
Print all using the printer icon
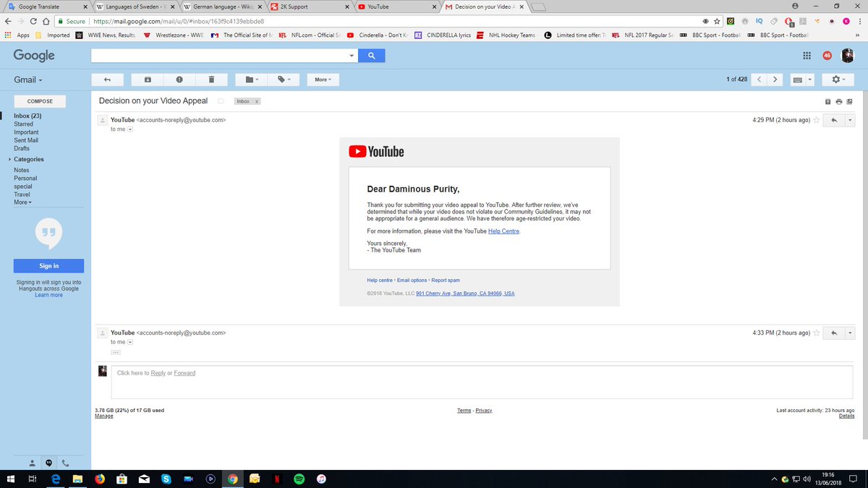tap(839, 101)
